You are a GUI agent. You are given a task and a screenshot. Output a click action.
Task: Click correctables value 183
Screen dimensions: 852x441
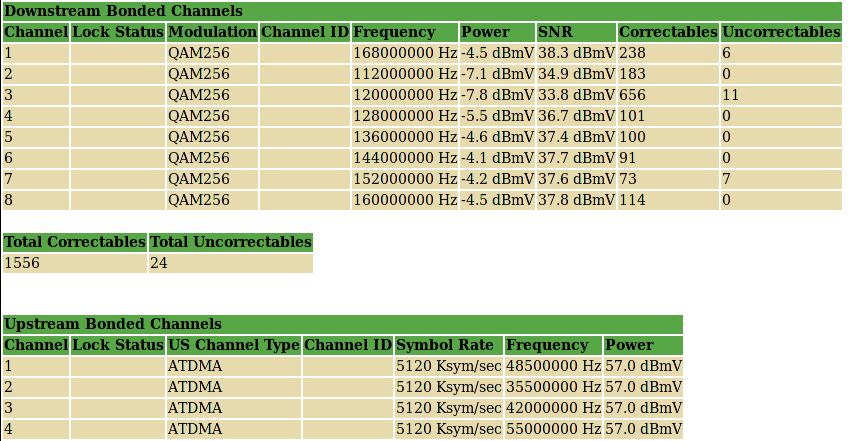pyautogui.click(x=632, y=74)
